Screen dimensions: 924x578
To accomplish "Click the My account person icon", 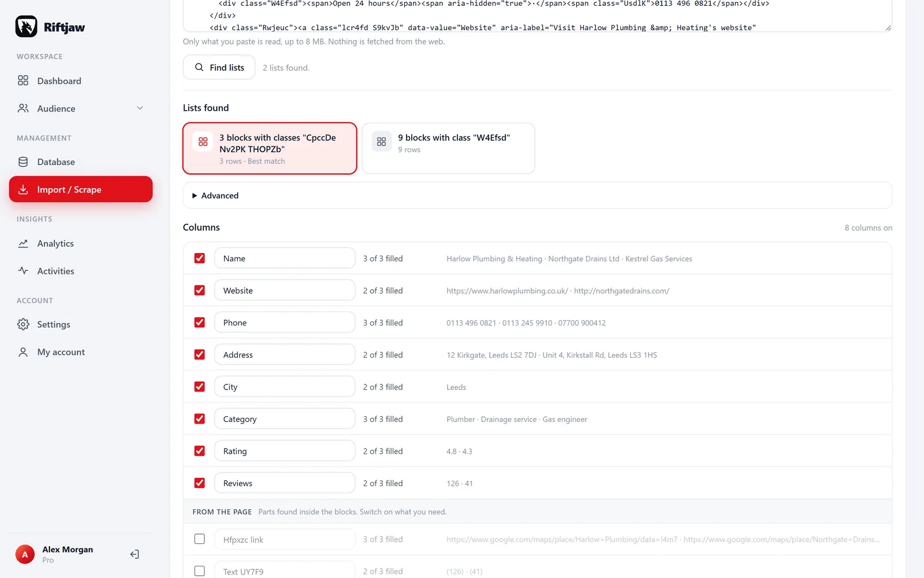I will [23, 352].
